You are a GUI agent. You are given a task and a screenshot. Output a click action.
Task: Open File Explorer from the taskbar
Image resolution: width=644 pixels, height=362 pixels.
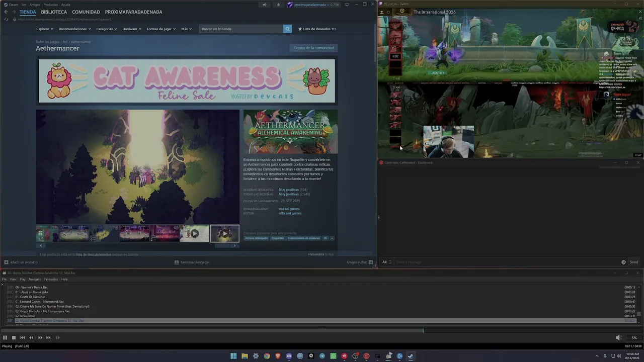[245, 356]
